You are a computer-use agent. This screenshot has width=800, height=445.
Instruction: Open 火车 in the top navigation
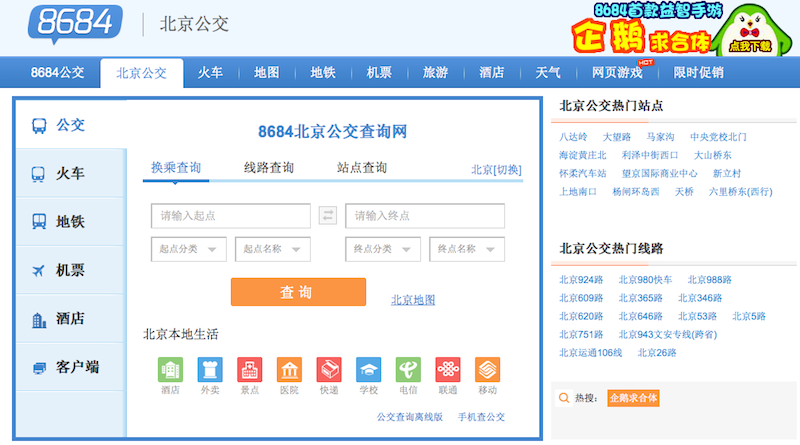coord(210,72)
